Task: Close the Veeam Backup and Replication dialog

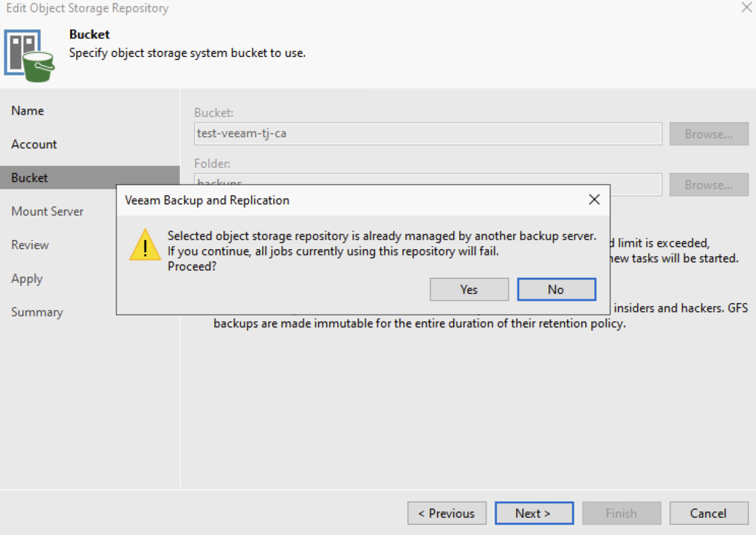Action: point(594,200)
